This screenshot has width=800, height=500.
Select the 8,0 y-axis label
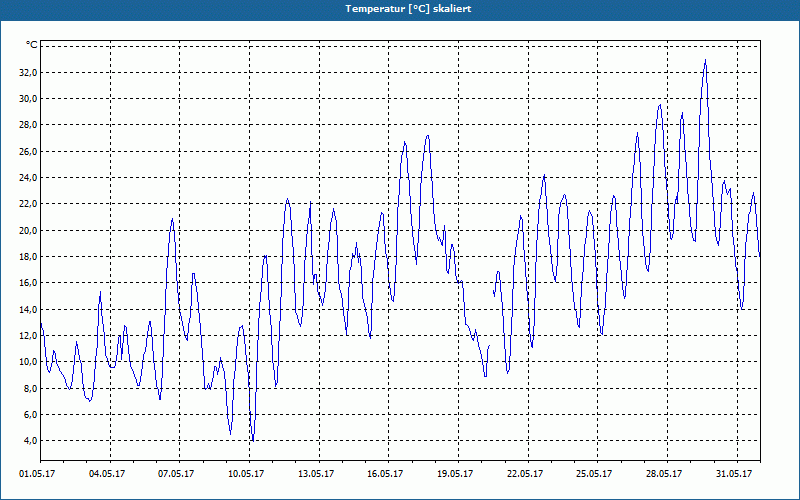pos(30,388)
